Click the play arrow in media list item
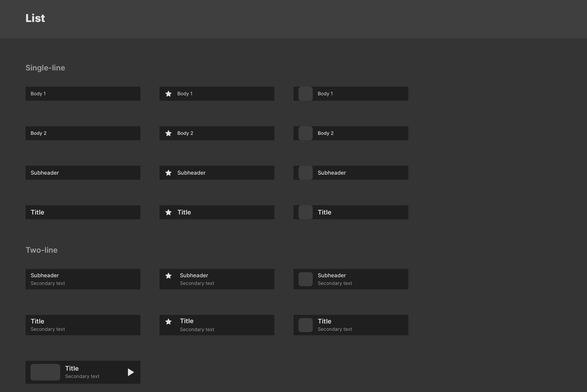 131,372
